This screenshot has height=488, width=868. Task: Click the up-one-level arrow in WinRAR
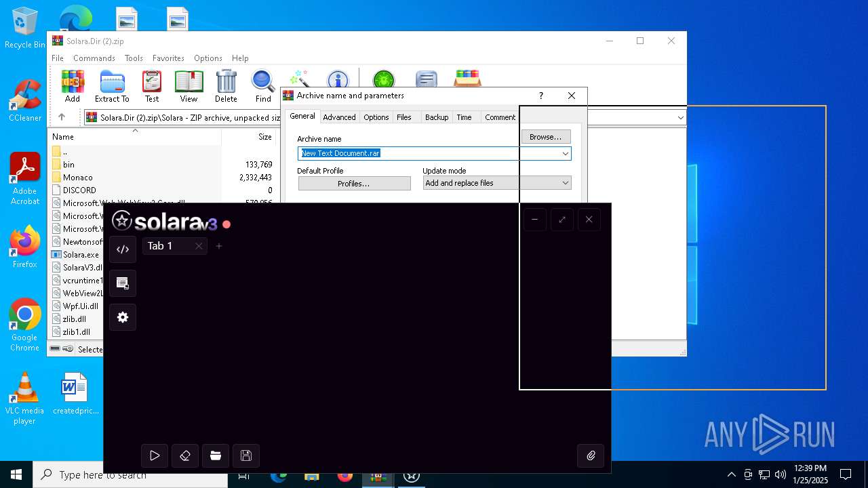click(x=62, y=117)
